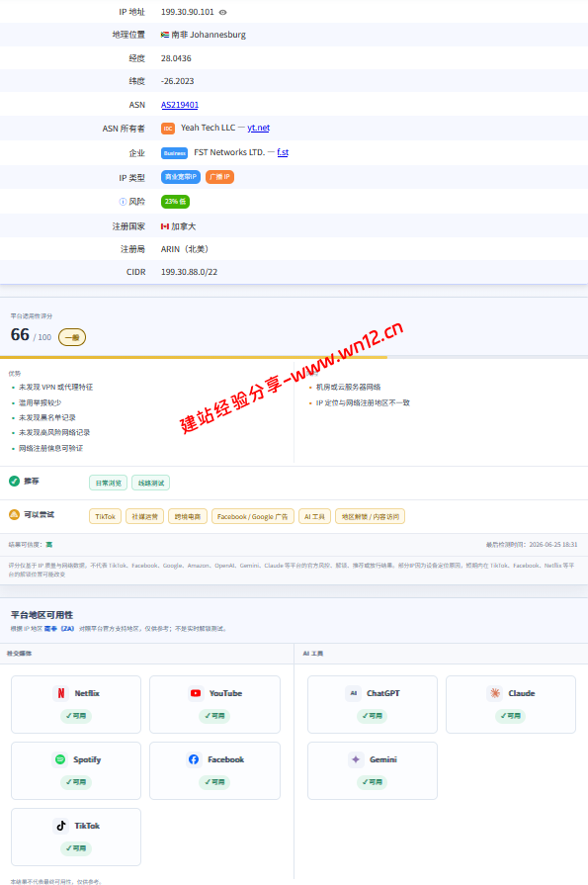Click the South Africa flag icon
This screenshot has width=588, height=885.
[x=165, y=35]
